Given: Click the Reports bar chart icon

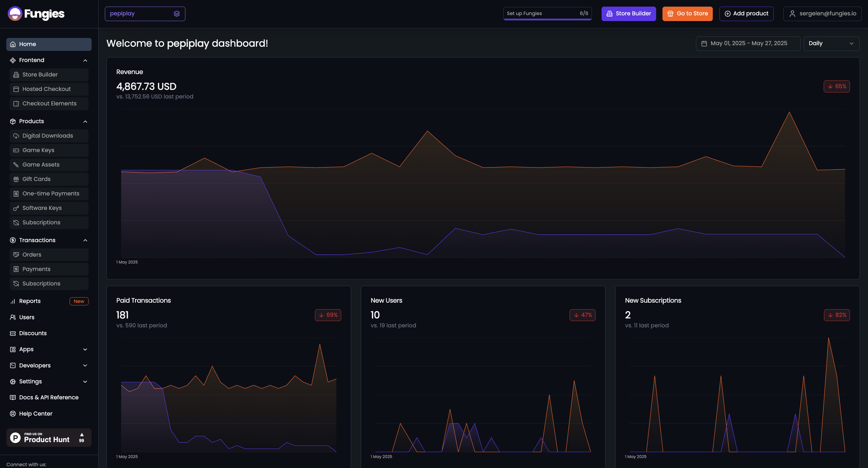Looking at the screenshot, I should pos(13,301).
